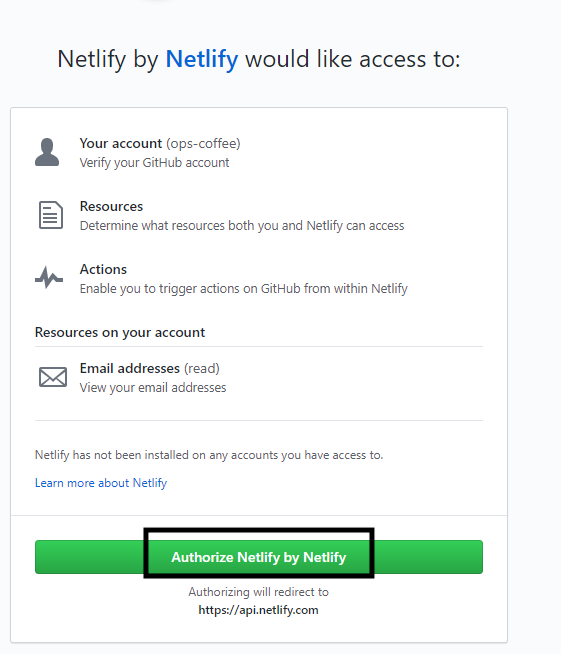Click the Verify your GitHub account description
This screenshot has height=654, width=561.
click(154, 163)
